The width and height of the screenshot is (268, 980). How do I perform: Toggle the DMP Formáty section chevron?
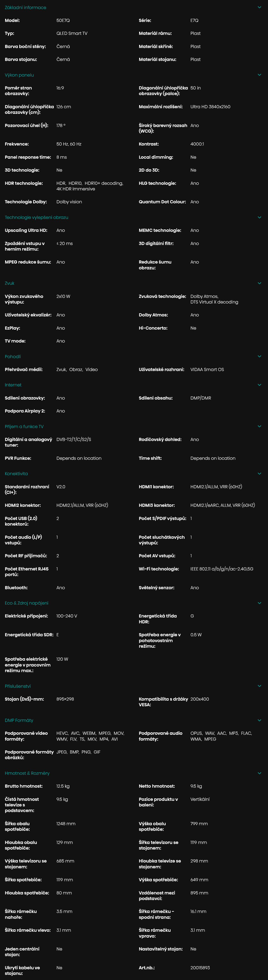pyautogui.click(x=259, y=720)
